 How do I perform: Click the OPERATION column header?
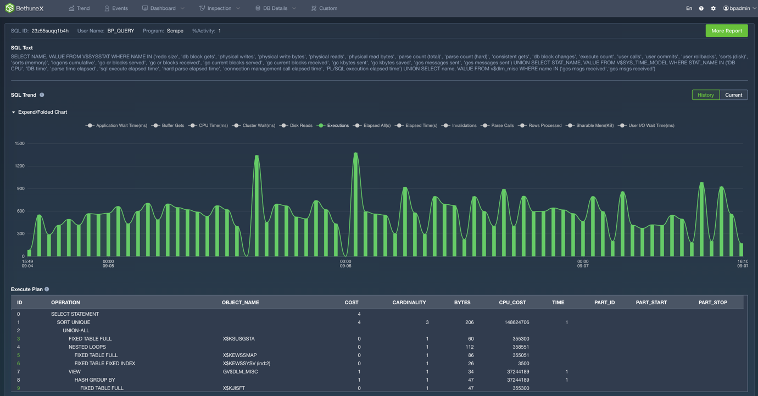pyautogui.click(x=66, y=302)
